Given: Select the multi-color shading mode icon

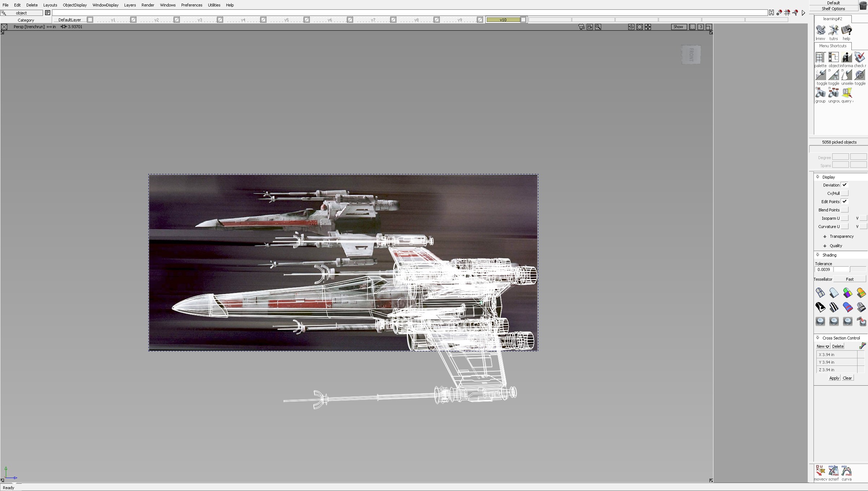Looking at the screenshot, I should (847, 293).
